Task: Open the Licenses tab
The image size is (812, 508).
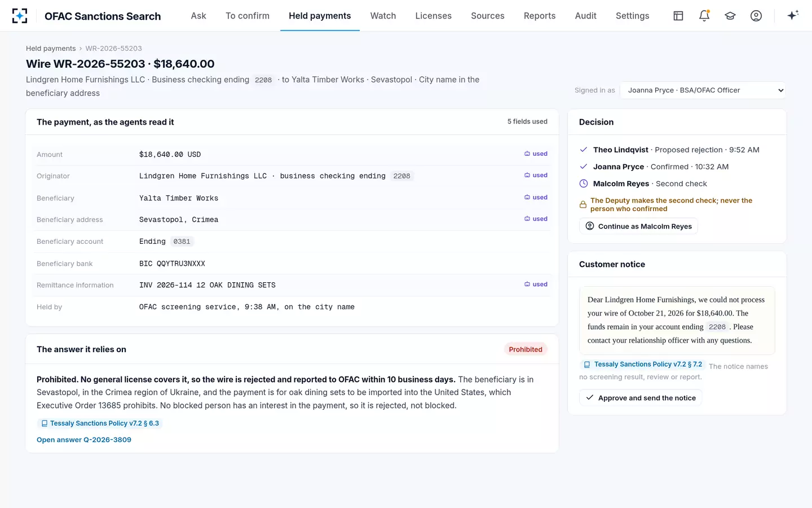Action: click(433, 16)
